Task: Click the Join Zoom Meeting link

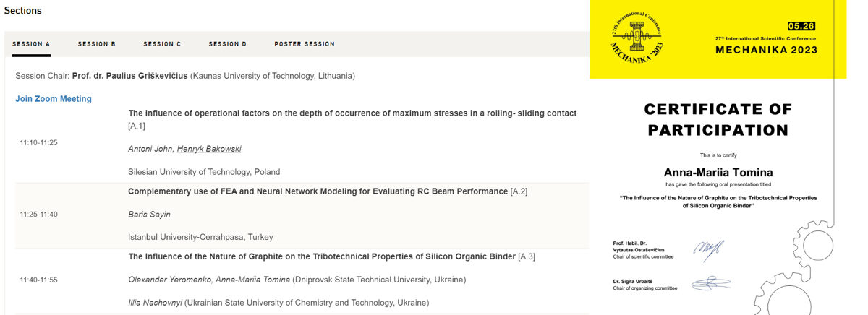Action: pyautogui.click(x=54, y=99)
